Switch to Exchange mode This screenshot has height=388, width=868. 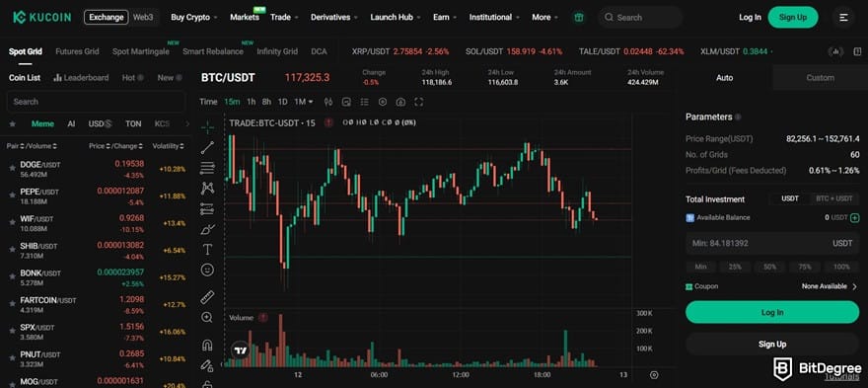click(107, 17)
